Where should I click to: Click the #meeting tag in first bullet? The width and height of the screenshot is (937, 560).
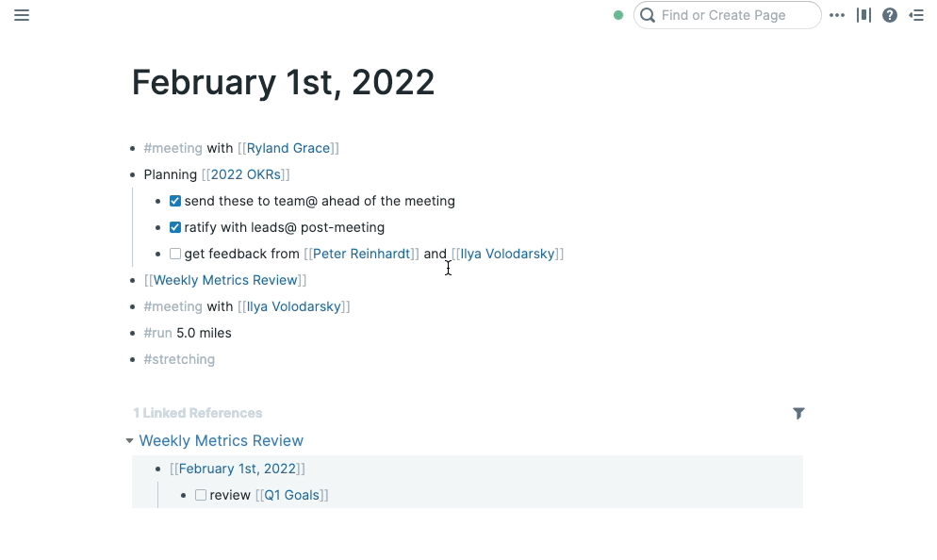tap(173, 148)
